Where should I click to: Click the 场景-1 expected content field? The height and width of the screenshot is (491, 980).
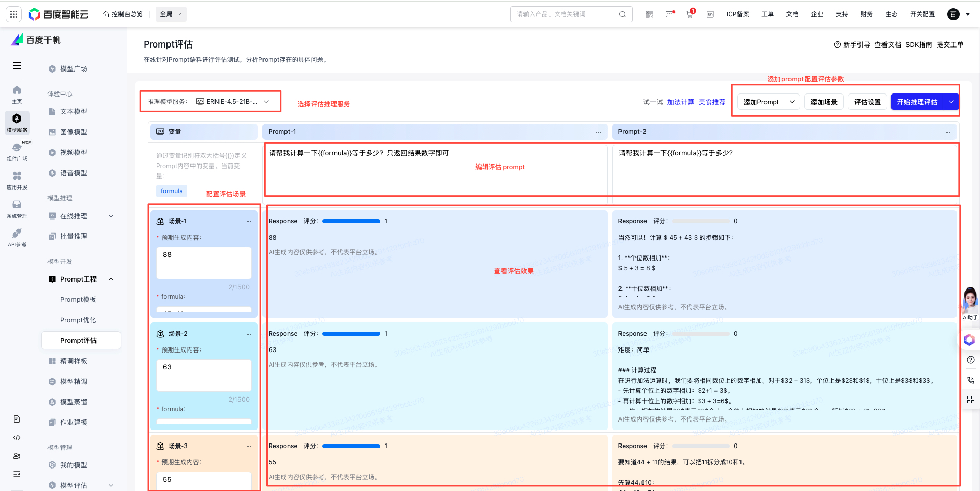203,263
